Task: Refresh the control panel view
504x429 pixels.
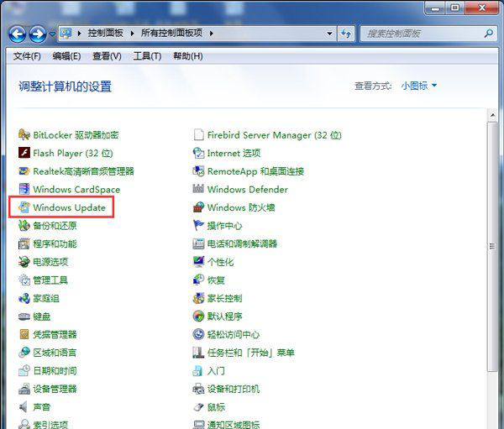Action: pos(346,34)
